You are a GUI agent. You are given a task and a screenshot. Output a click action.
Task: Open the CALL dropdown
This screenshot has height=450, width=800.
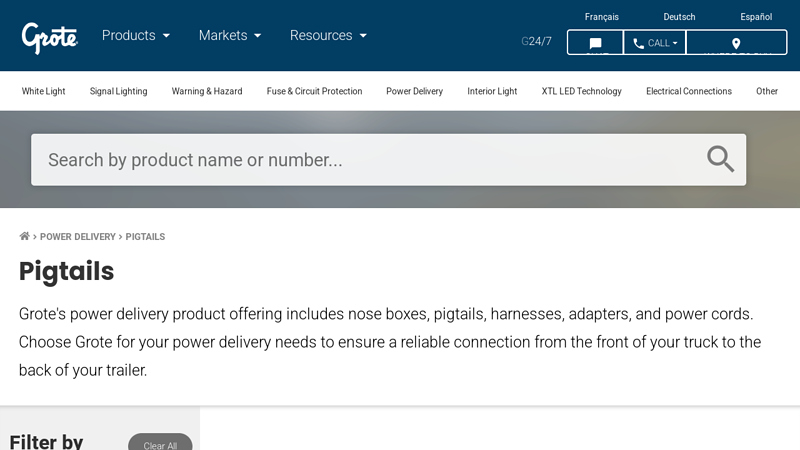click(655, 42)
